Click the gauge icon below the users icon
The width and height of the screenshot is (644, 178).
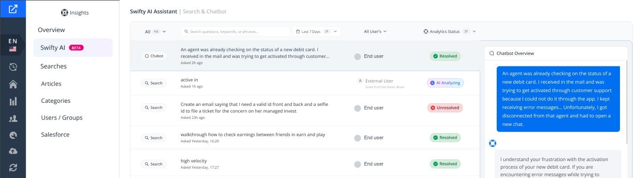tap(13, 135)
